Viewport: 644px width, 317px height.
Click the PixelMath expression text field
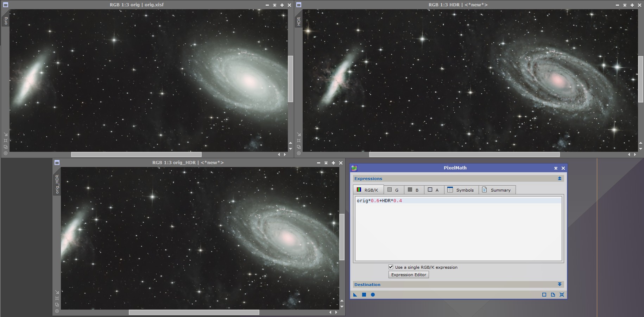tap(458, 229)
